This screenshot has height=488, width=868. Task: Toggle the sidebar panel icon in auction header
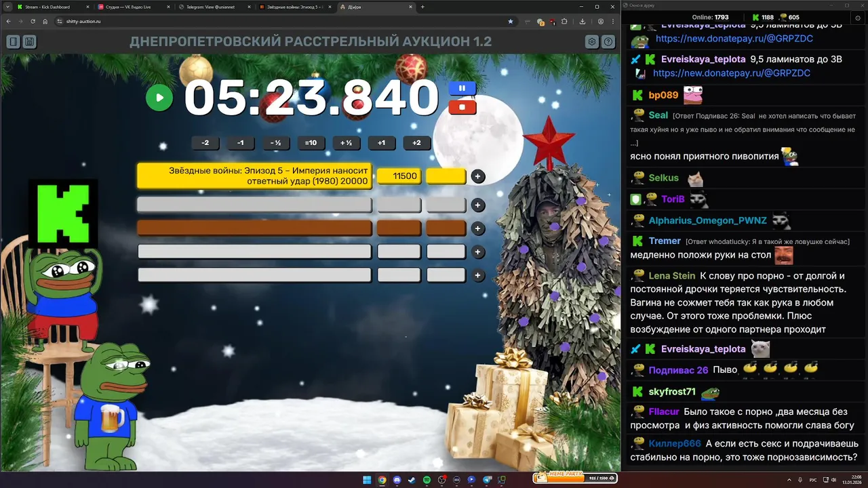(x=13, y=42)
